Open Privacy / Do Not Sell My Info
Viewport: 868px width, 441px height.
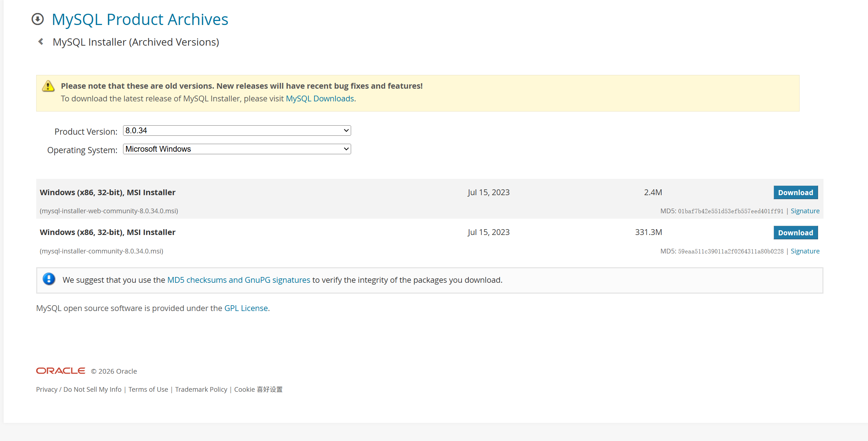(x=79, y=390)
